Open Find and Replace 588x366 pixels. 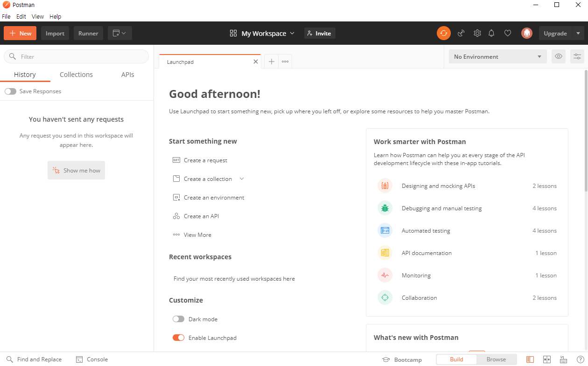34,359
